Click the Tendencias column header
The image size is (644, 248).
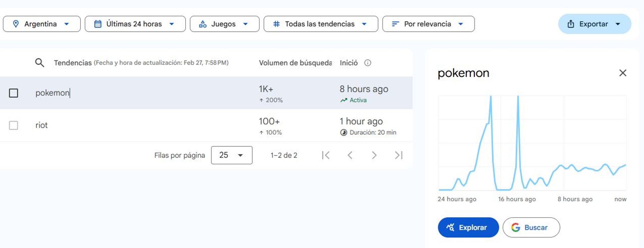coord(73,63)
